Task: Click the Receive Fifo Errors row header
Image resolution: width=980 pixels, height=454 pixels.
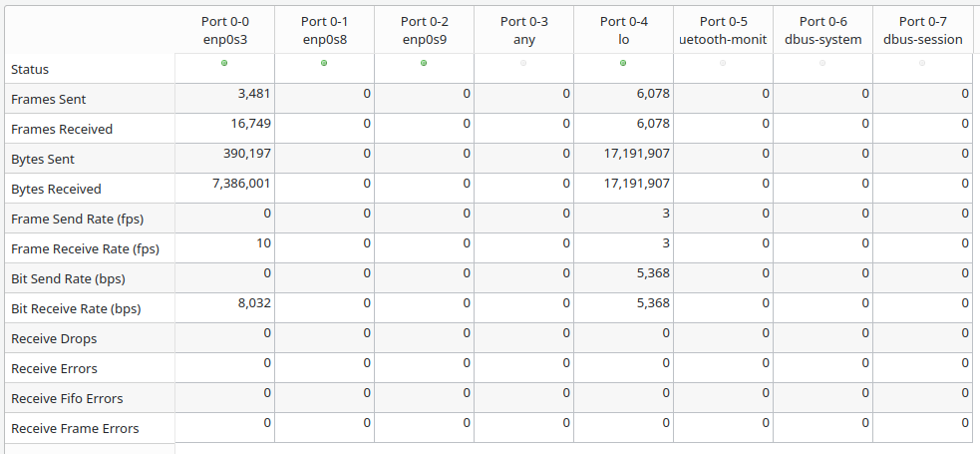Action: coord(67,399)
